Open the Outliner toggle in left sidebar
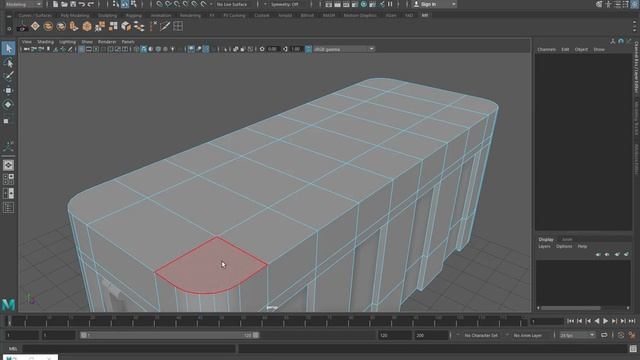 (8, 208)
